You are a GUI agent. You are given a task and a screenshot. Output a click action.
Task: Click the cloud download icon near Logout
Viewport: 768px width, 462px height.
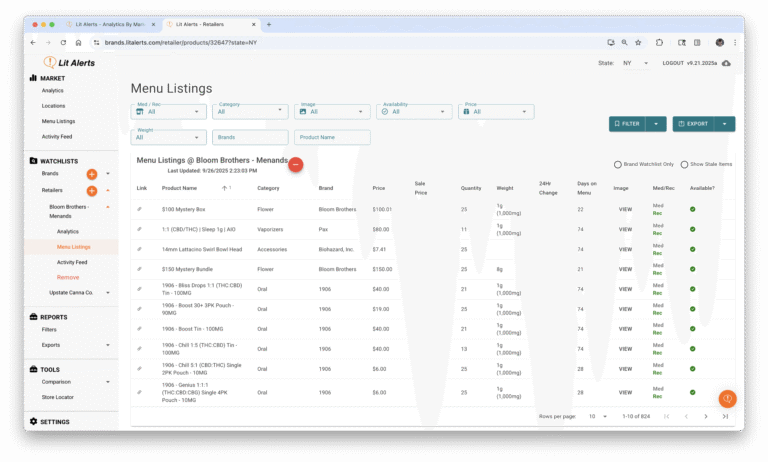[726, 63]
